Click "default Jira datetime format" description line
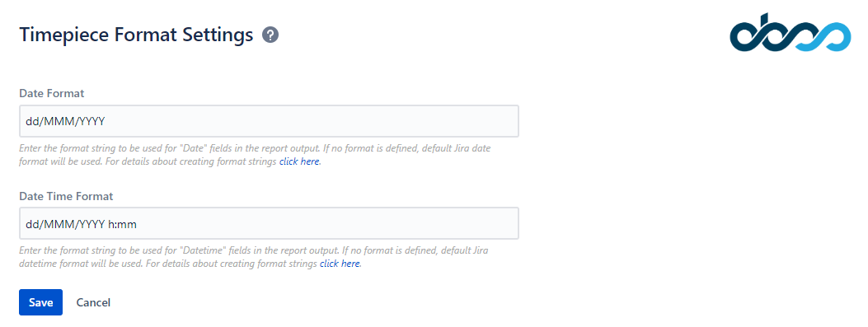This screenshot has width=868, height=327. (x=190, y=264)
